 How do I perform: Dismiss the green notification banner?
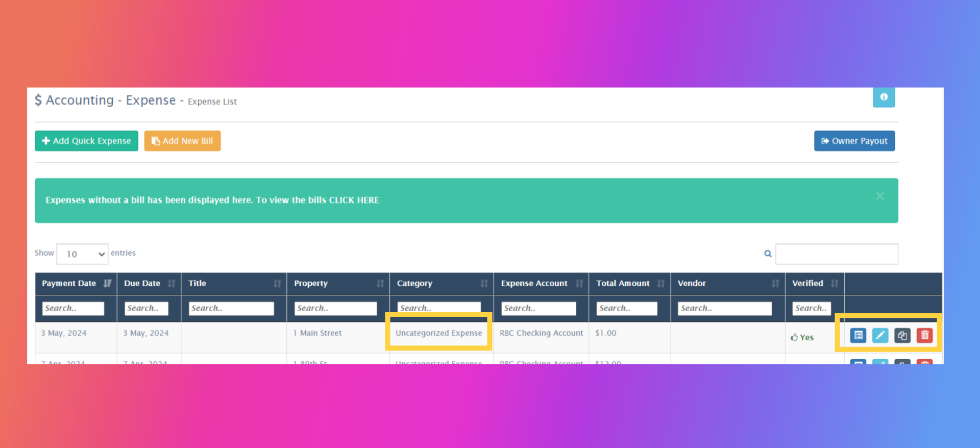(880, 196)
